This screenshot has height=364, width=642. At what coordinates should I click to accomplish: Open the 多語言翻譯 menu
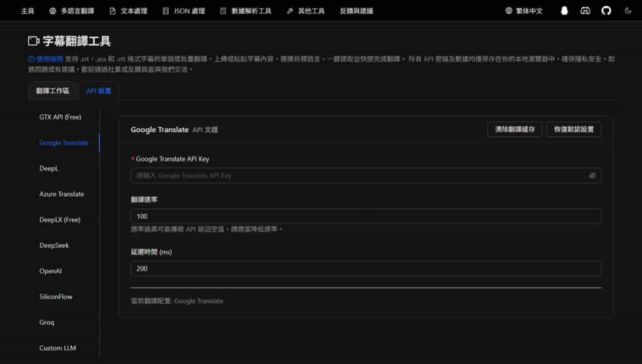click(72, 11)
